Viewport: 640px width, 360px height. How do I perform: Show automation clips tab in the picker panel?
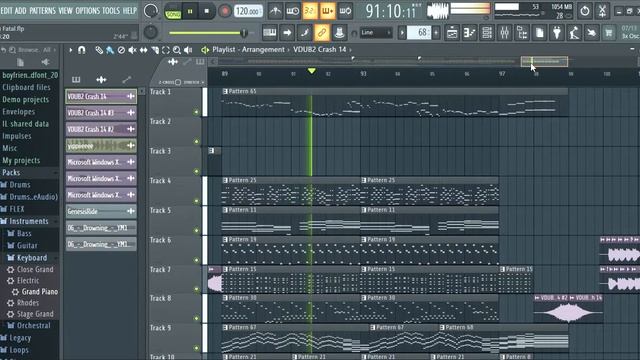[127, 79]
